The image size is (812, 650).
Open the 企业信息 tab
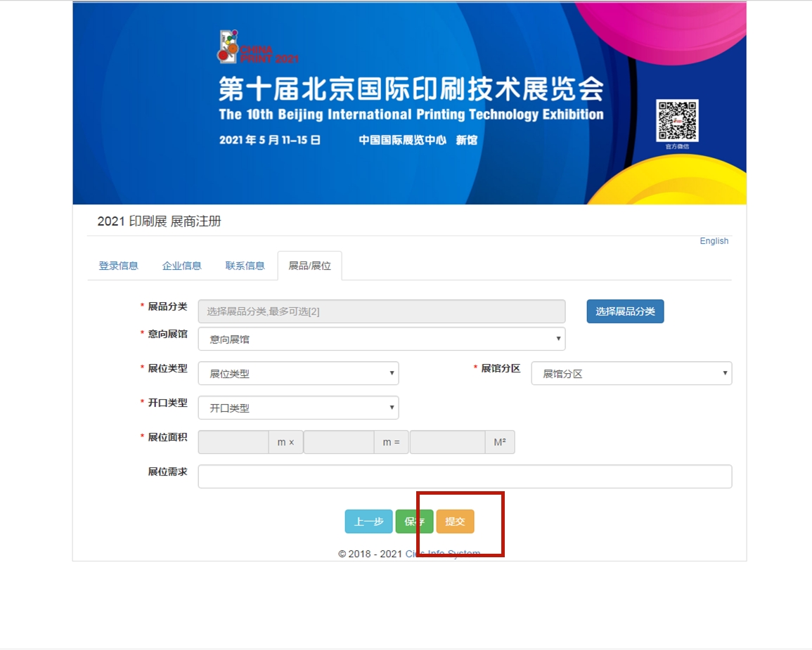pyautogui.click(x=181, y=266)
